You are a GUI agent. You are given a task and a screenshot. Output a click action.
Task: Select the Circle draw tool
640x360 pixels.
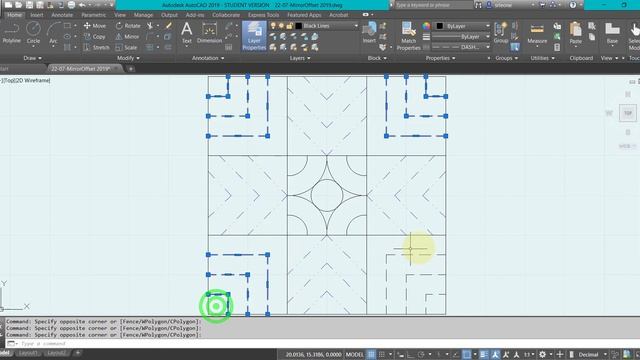[x=33, y=33]
